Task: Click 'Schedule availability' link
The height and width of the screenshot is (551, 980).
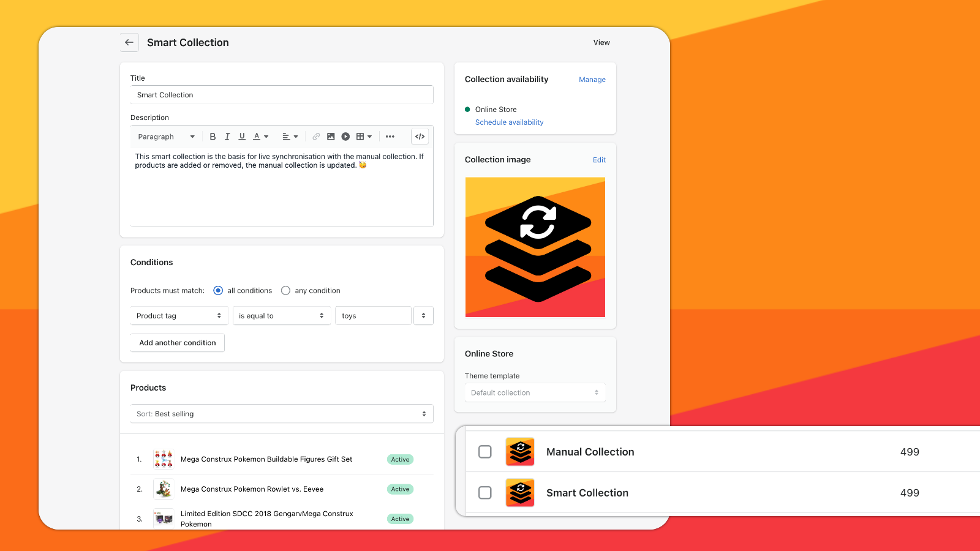Action: pos(509,122)
